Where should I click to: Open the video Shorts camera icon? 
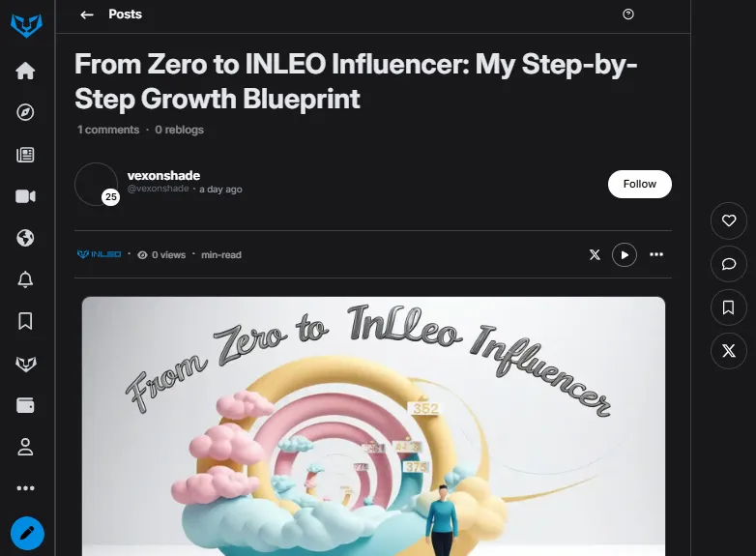point(25,196)
